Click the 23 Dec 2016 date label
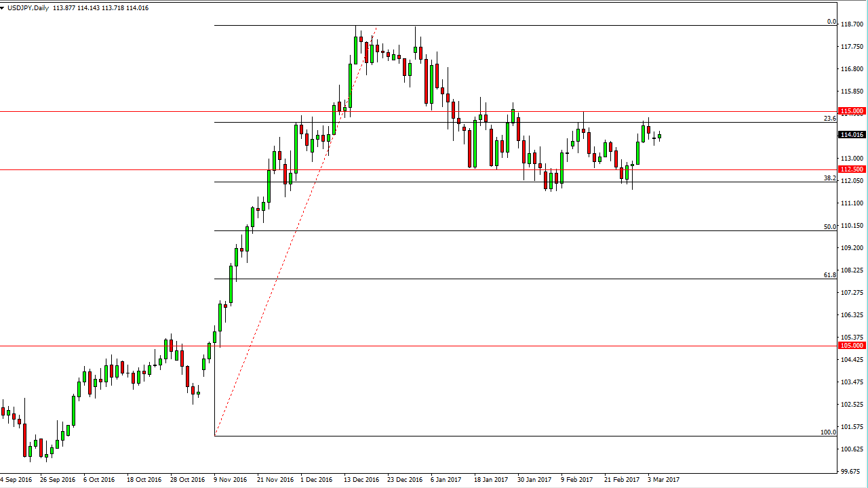 [405, 480]
